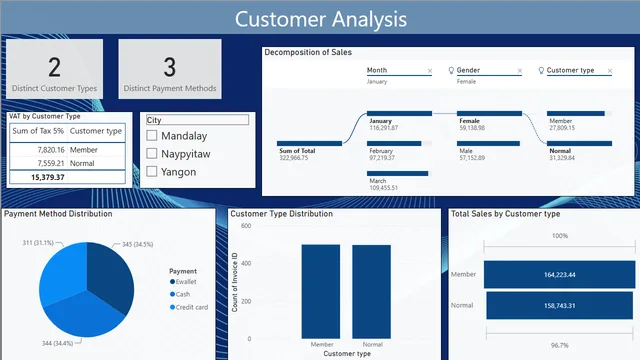Click the Normal funnel bar 158,743.31

click(x=560, y=305)
